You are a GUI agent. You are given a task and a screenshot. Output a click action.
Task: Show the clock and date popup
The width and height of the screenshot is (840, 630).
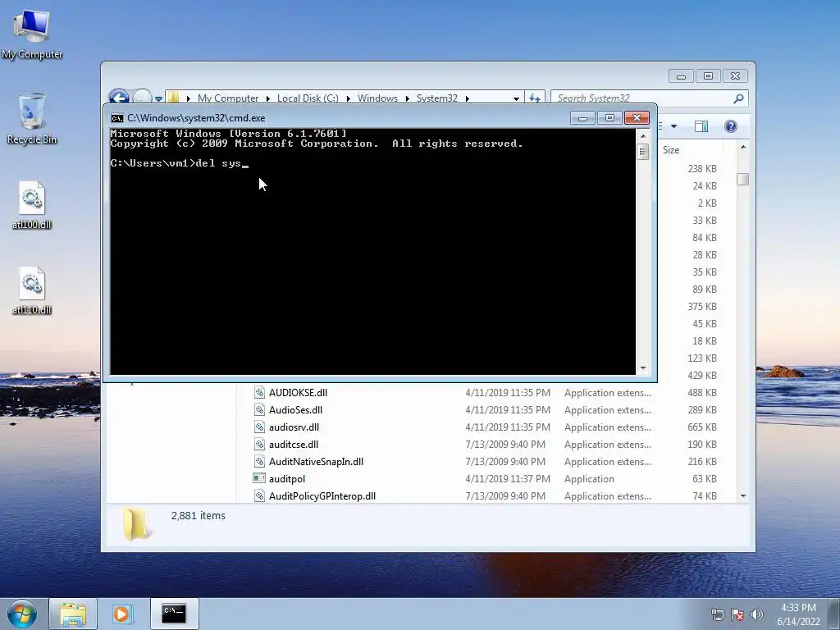798,614
